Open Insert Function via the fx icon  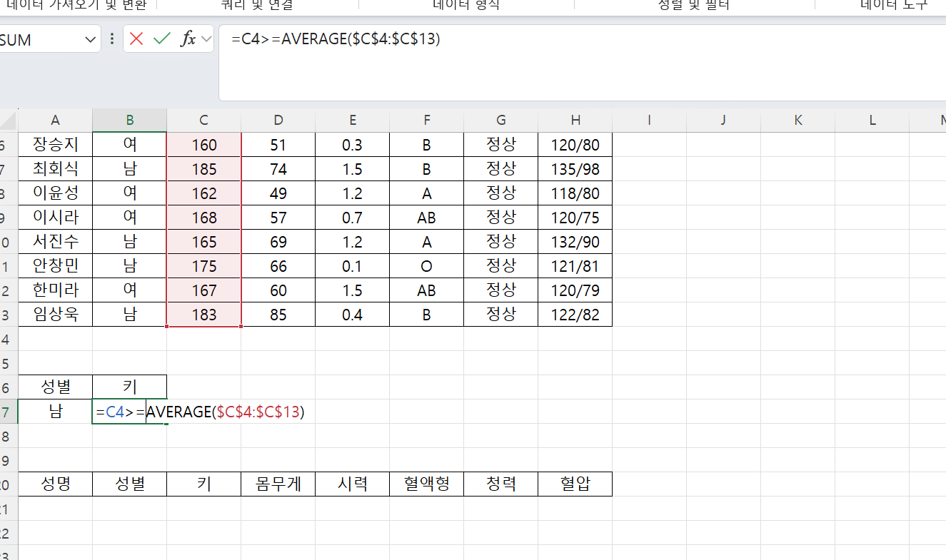188,39
